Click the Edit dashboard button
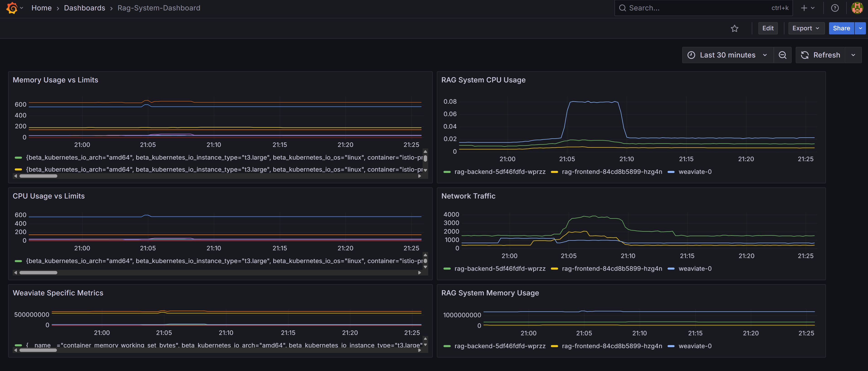The image size is (868, 371). (x=768, y=28)
